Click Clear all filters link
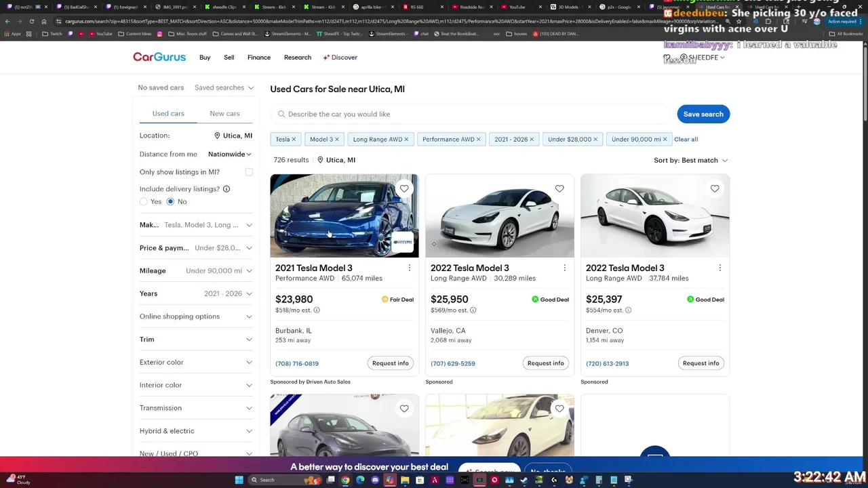868x488 pixels. [x=686, y=140]
